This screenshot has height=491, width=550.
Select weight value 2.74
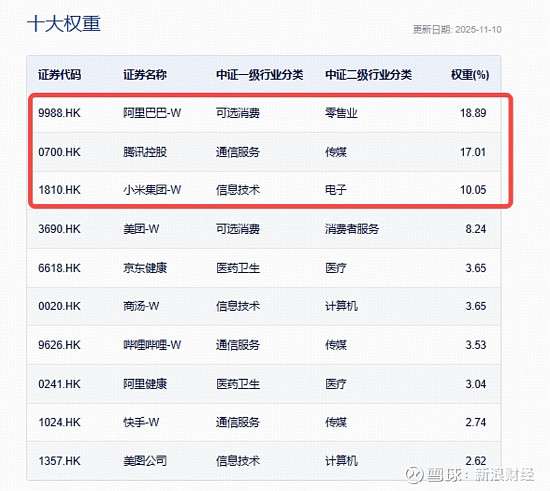(x=476, y=422)
